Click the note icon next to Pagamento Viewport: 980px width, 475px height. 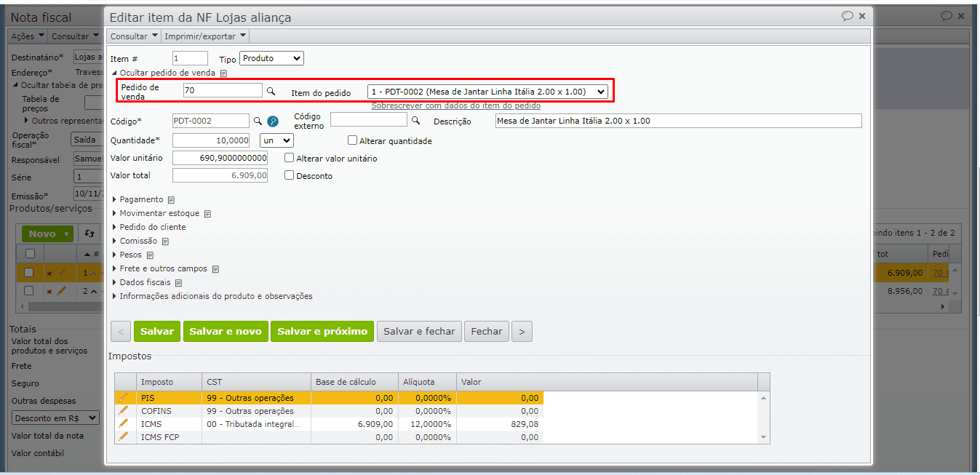pyautogui.click(x=171, y=200)
